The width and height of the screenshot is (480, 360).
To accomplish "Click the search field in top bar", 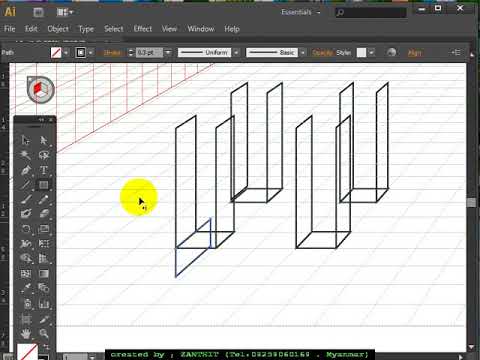I will click(x=371, y=13).
